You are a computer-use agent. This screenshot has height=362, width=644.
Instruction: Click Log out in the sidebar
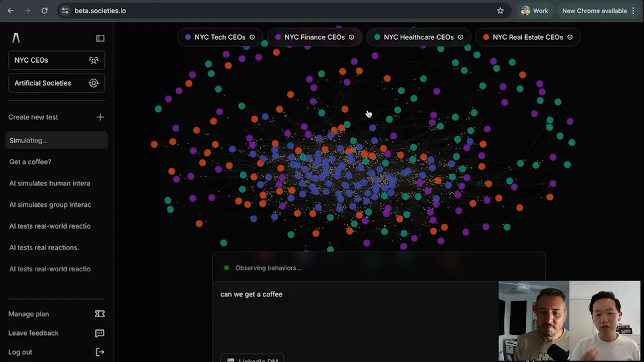20,352
